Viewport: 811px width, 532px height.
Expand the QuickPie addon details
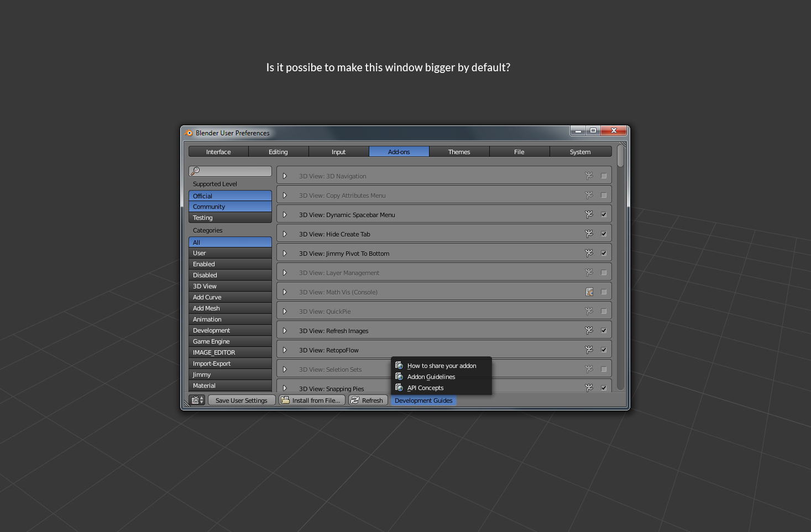coord(285,311)
